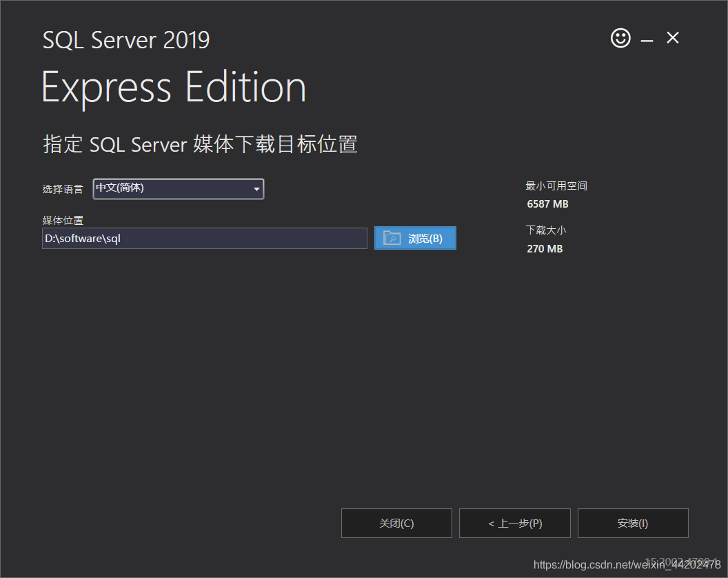Click the 关闭(C) button
The height and width of the screenshot is (578, 728).
(x=396, y=524)
